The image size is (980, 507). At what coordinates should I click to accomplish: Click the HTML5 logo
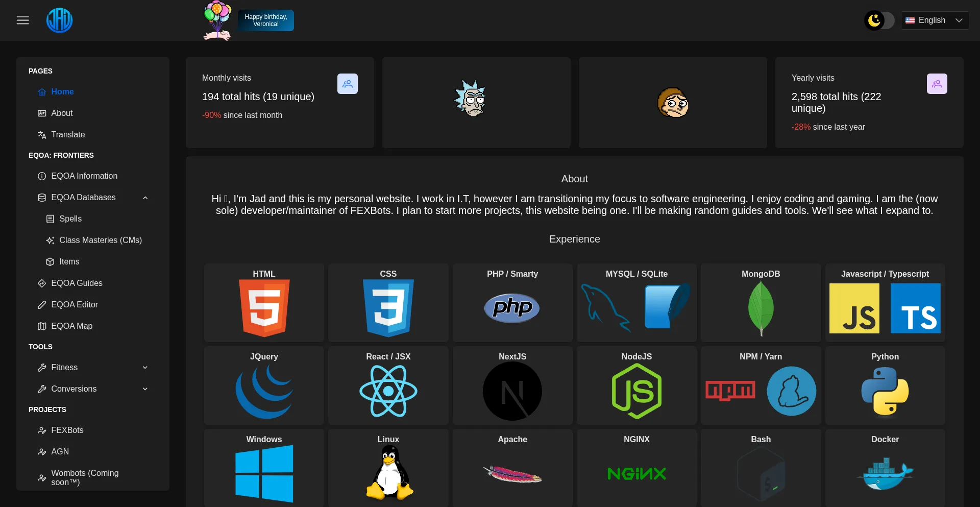tap(264, 308)
